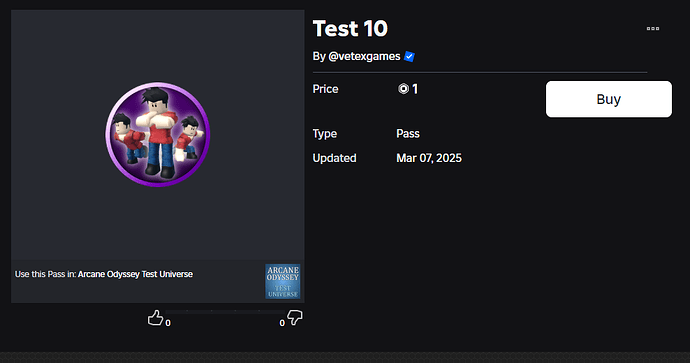Click the Price label
The width and height of the screenshot is (690, 363).
(x=325, y=89)
